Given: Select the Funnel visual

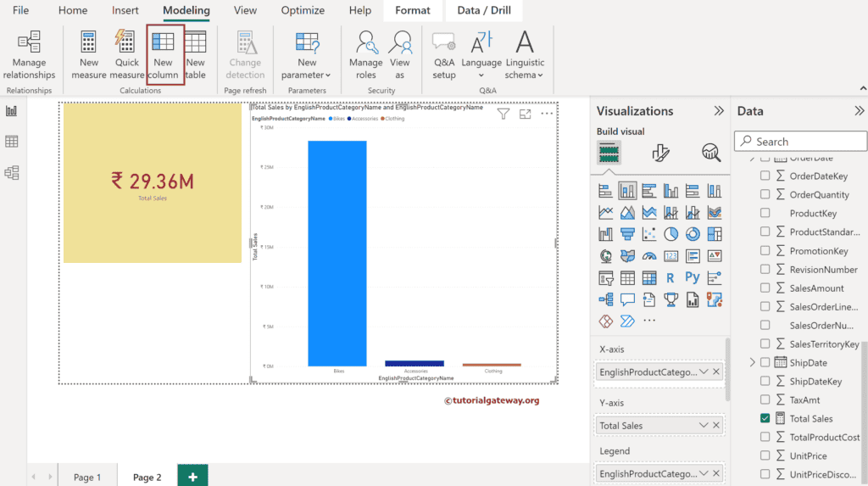Looking at the screenshot, I should (x=627, y=234).
